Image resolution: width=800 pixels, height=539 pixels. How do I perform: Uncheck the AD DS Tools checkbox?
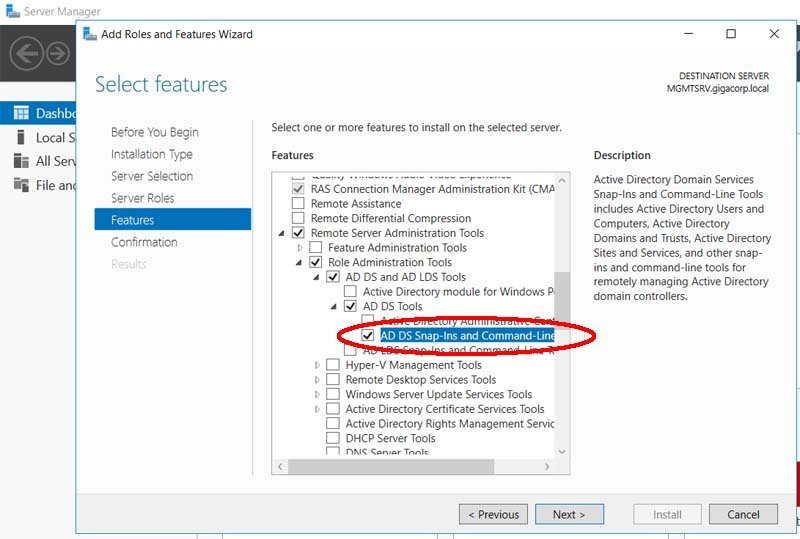pos(351,306)
